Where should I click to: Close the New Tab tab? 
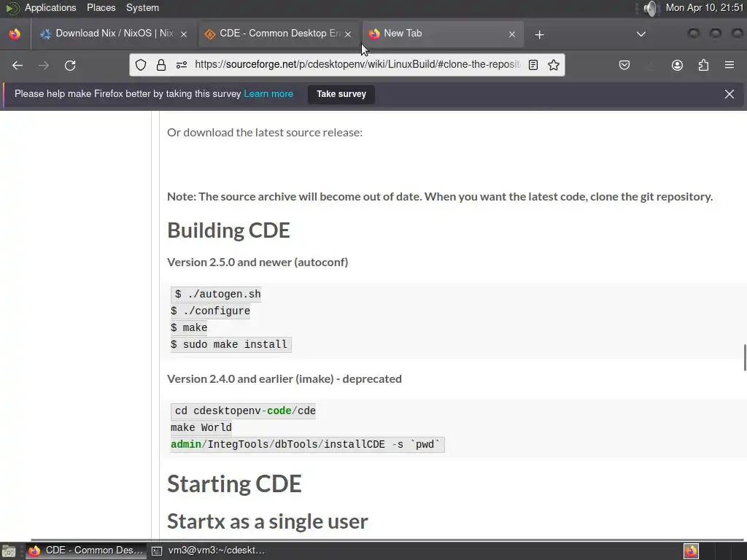(511, 34)
